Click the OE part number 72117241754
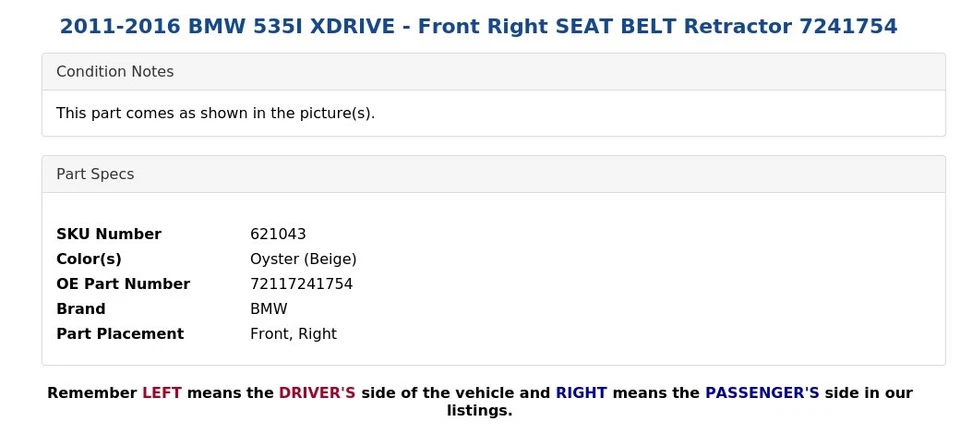 [301, 284]
